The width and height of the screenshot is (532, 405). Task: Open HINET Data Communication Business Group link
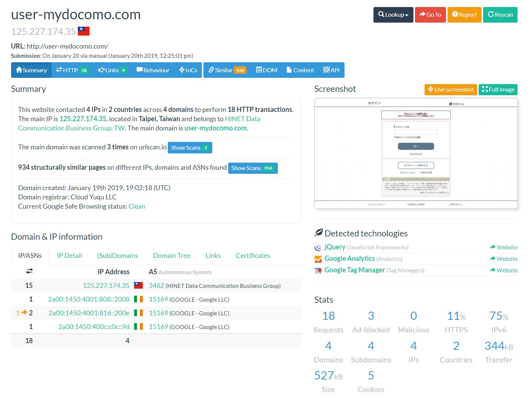pyautogui.click(x=139, y=123)
